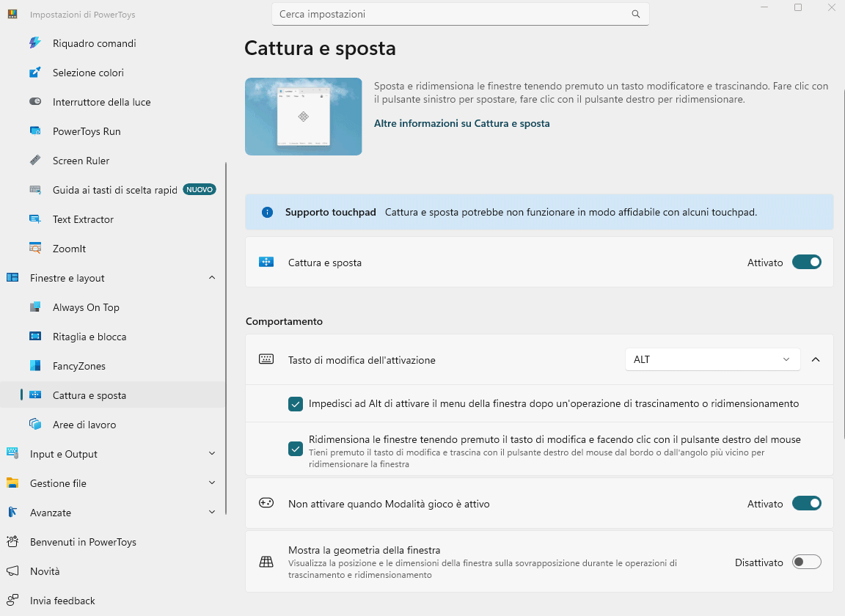
Task: Click the Cattura e sposta preview image
Action: tap(304, 117)
